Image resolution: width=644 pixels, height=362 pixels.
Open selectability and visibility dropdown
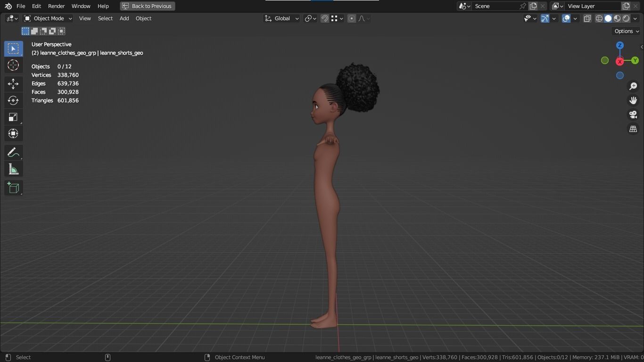pyautogui.click(x=530, y=18)
